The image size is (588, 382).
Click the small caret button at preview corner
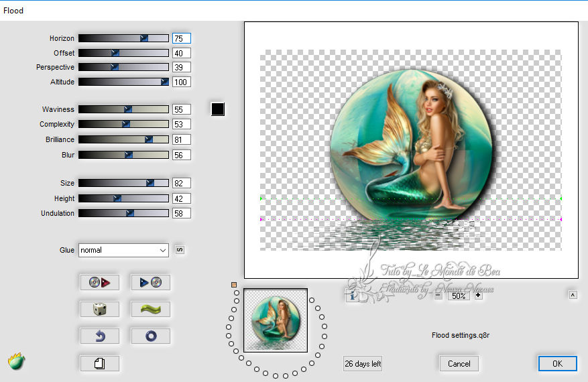[573, 295]
